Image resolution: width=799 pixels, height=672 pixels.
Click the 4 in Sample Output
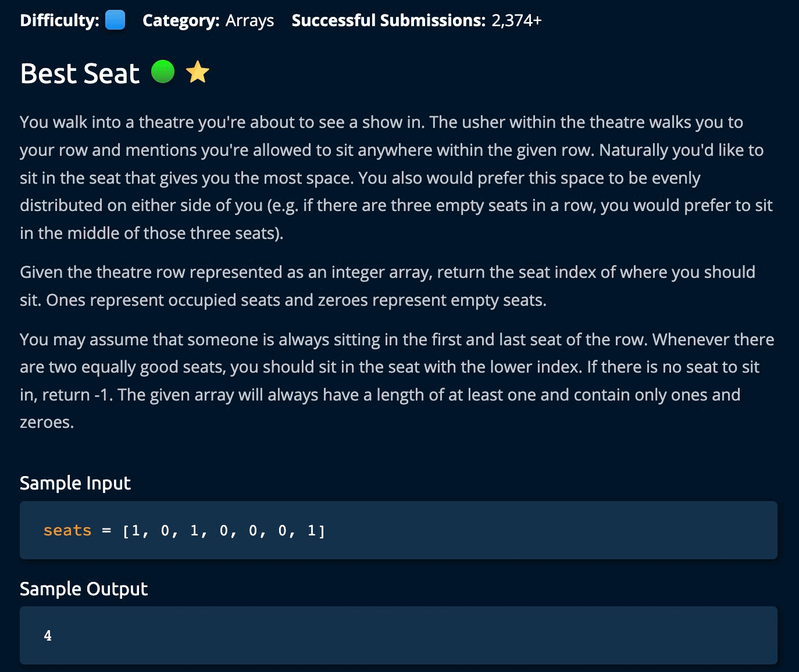click(48, 636)
